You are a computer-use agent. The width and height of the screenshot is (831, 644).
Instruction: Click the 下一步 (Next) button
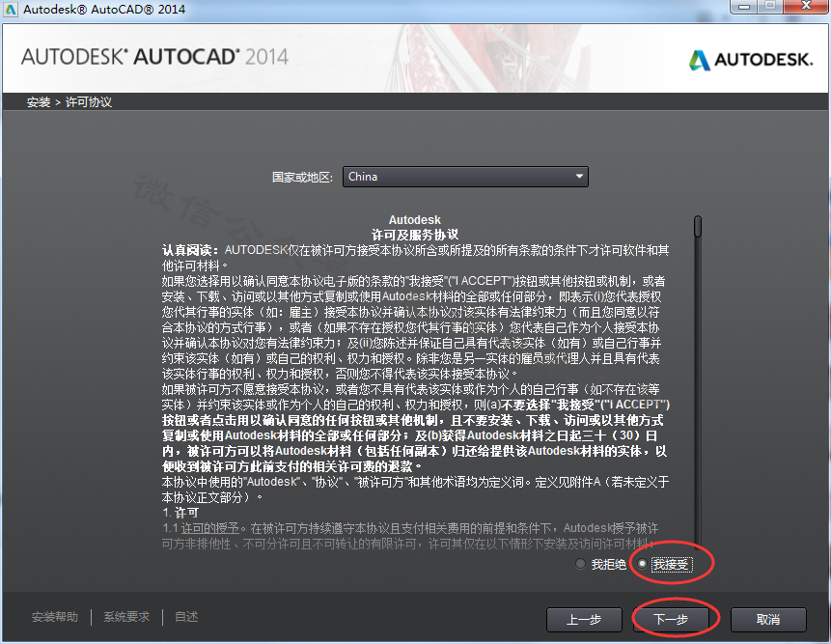tap(671, 619)
